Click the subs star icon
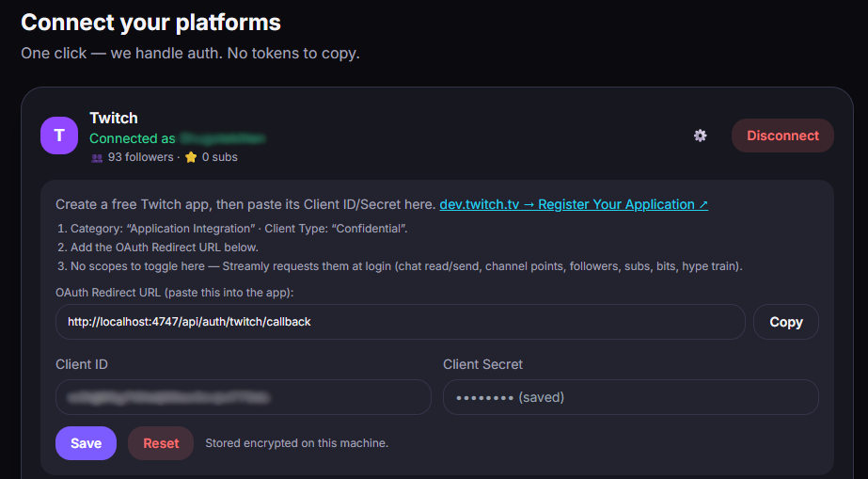The height and width of the screenshot is (479, 868). [x=191, y=157]
